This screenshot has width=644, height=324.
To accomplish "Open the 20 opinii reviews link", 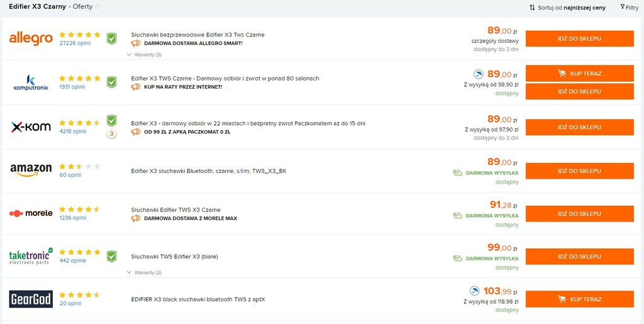I will [x=70, y=303].
